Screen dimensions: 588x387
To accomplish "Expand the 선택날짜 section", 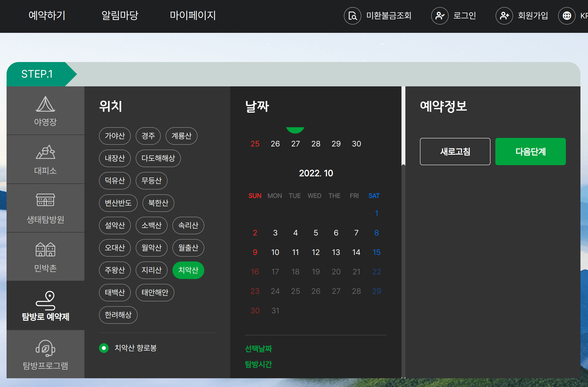I will tap(258, 349).
